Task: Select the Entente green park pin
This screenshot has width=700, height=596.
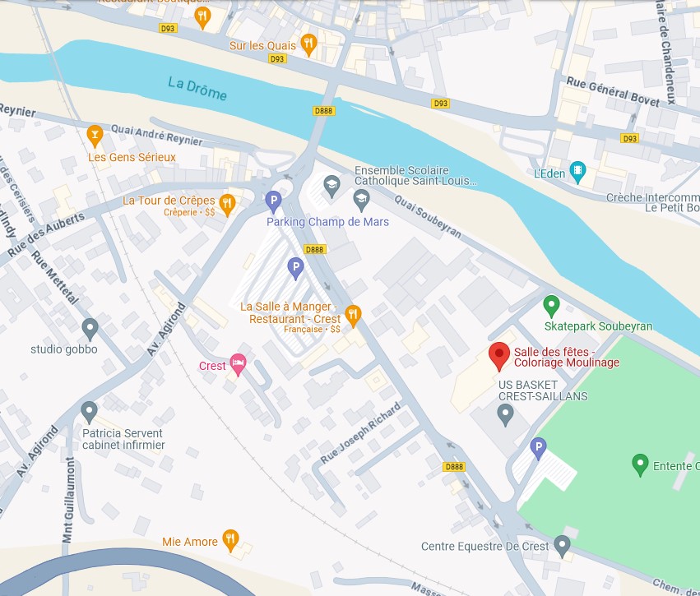Action: pyautogui.click(x=640, y=465)
